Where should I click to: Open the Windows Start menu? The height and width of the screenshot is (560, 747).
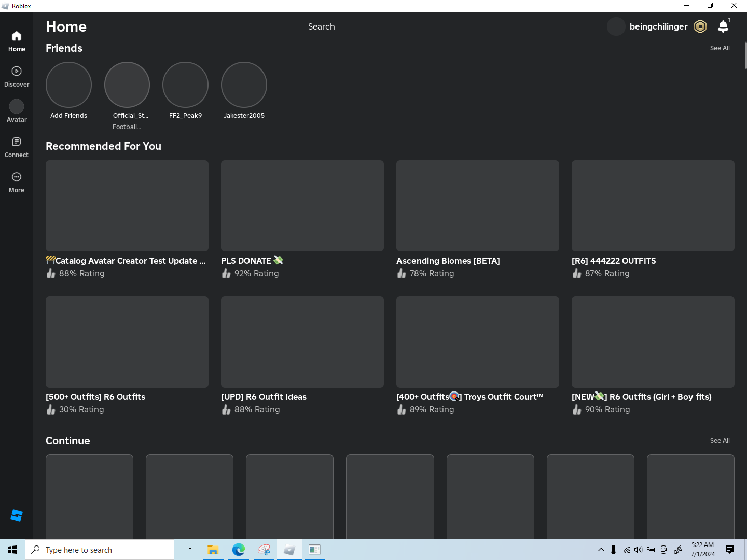[x=12, y=550]
